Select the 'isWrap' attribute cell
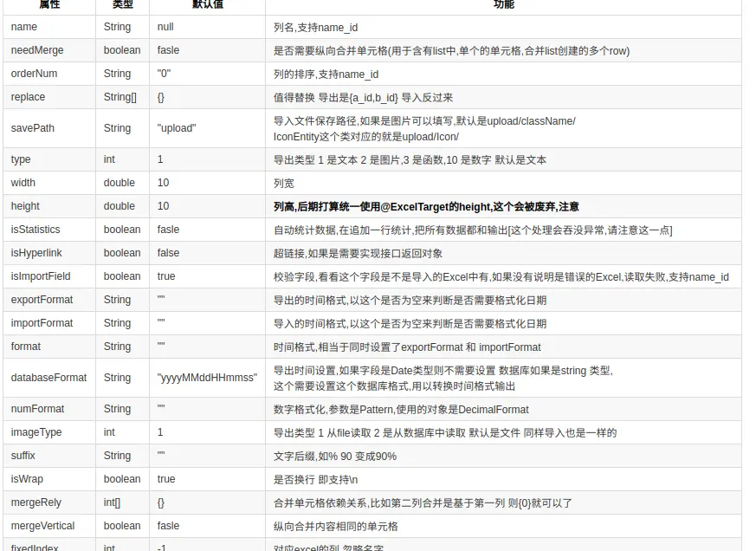756x551 pixels. pyautogui.click(x=49, y=479)
